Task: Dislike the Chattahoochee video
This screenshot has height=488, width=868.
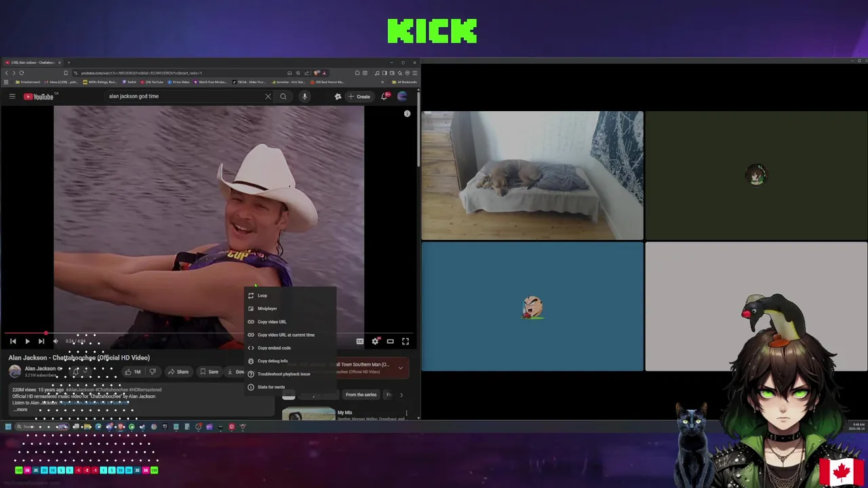Action: point(153,371)
